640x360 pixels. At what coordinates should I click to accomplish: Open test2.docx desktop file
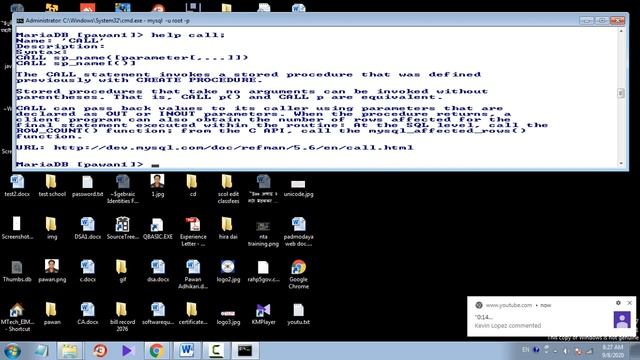pyautogui.click(x=17, y=186)
